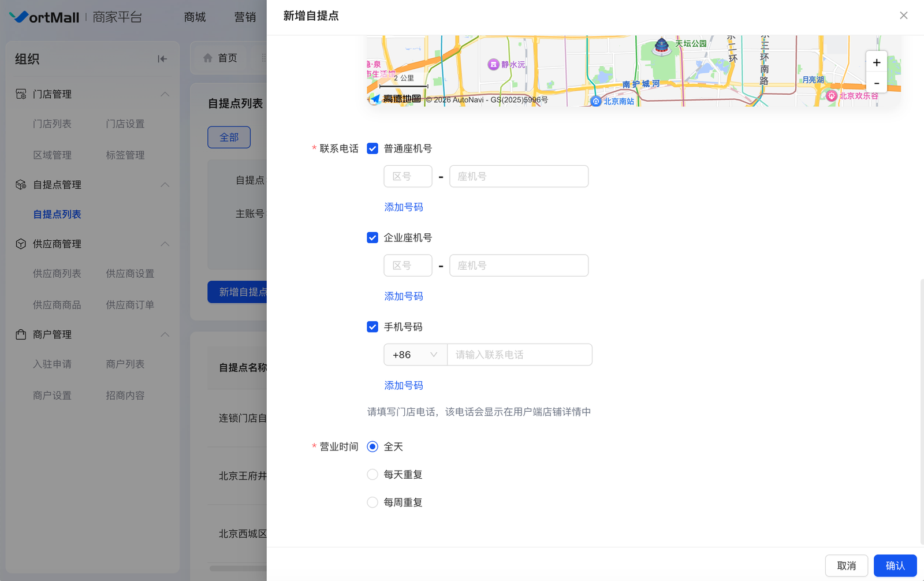Uncheck the 普通座机号 checkbox

pos(372,148)
